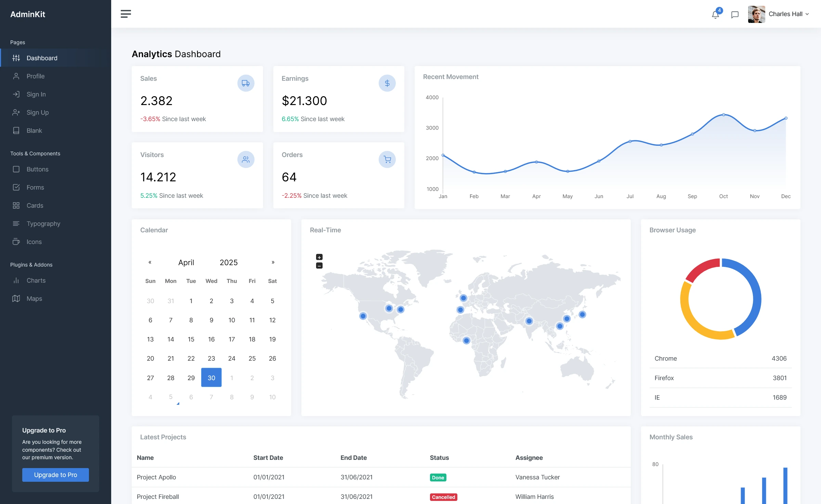The image size is (821, 504).
Task: Select the Dashboard icon in the sidebar
Action: coord(16,58)
